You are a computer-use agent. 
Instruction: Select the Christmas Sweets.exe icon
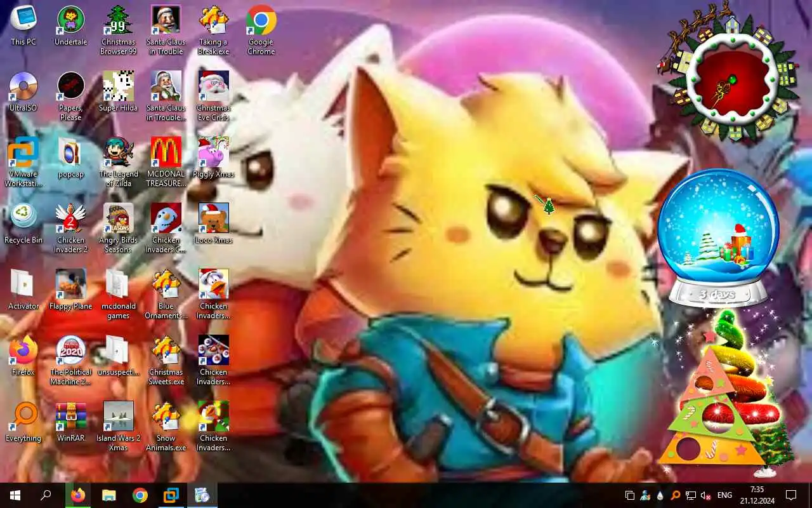pyautogui.click(x=166, y=361)
